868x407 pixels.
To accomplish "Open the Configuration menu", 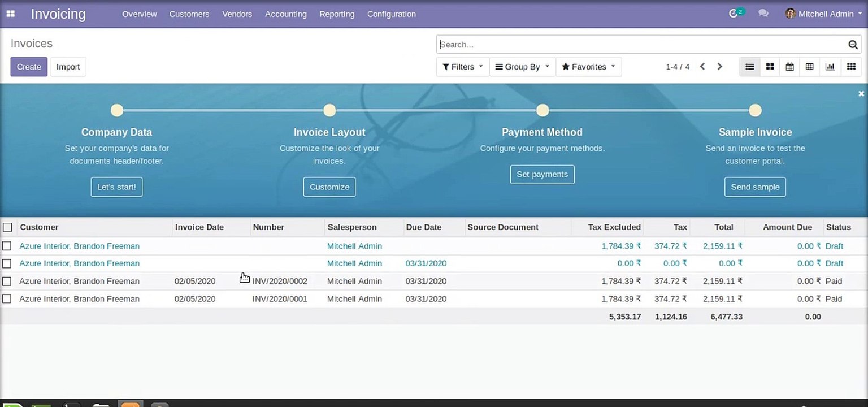I will pos(392,14).
